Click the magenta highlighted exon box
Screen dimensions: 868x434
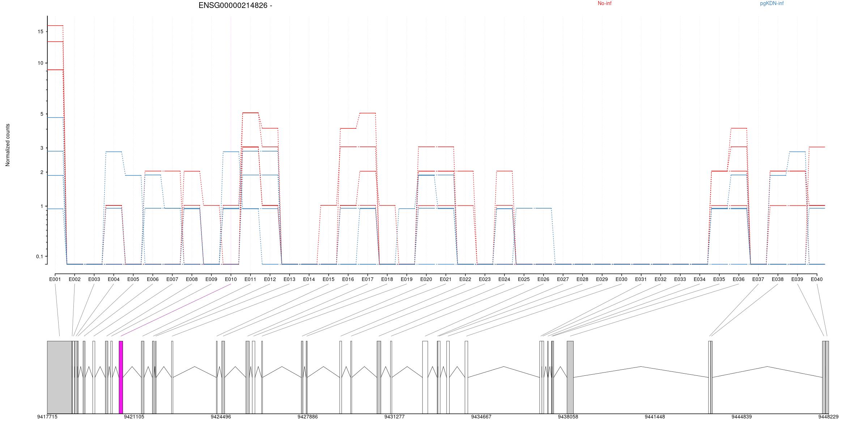[x=121, y=377]
